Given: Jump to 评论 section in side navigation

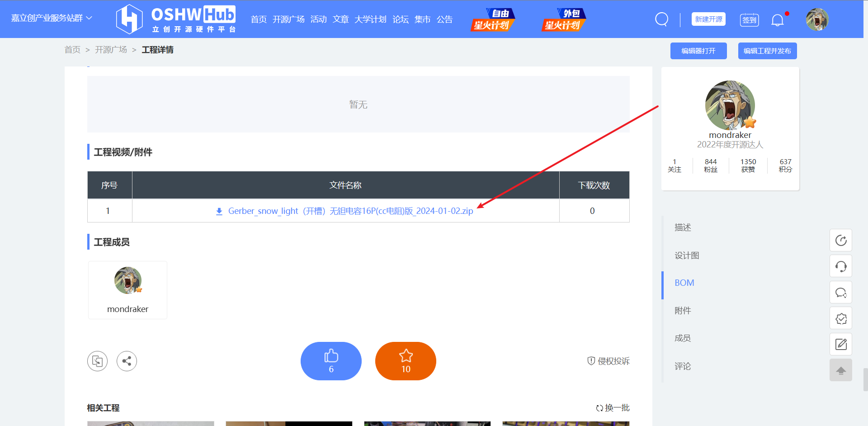Looking at the screenshot, I should [683, 366].
